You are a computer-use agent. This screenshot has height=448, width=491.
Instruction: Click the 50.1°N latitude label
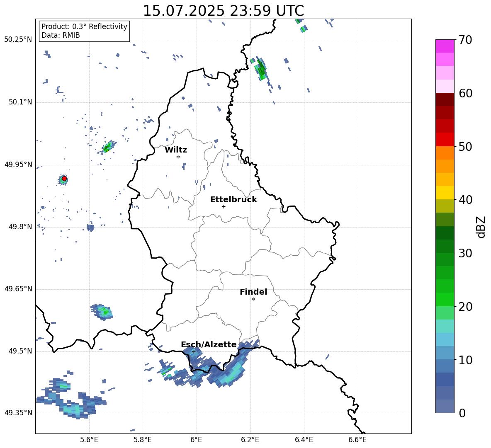[20, 102]
